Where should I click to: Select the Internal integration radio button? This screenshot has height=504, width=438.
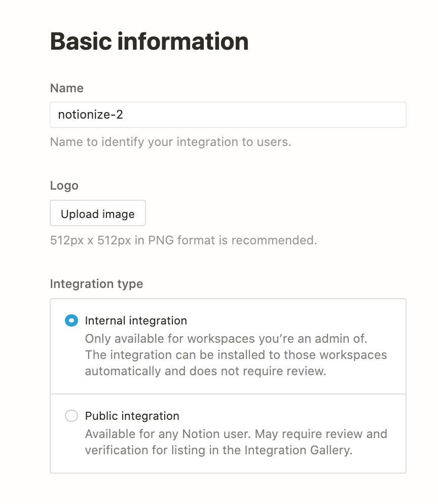click(71, 320)
